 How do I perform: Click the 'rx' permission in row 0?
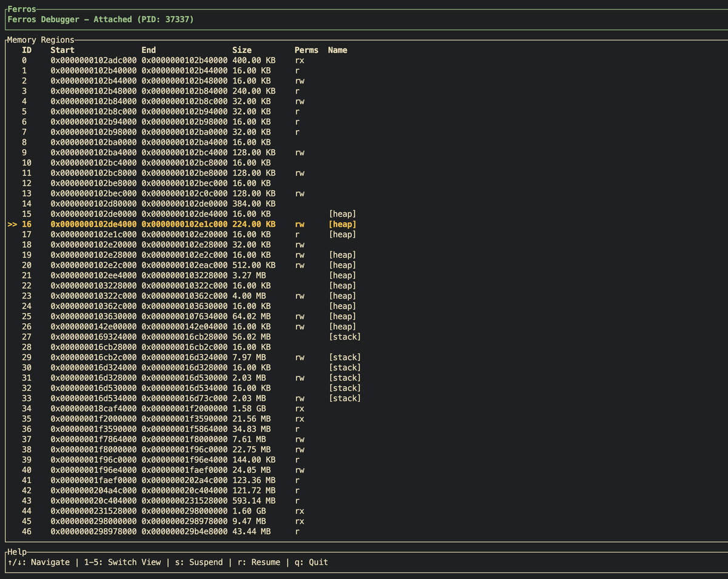click(x=300, y=61)
